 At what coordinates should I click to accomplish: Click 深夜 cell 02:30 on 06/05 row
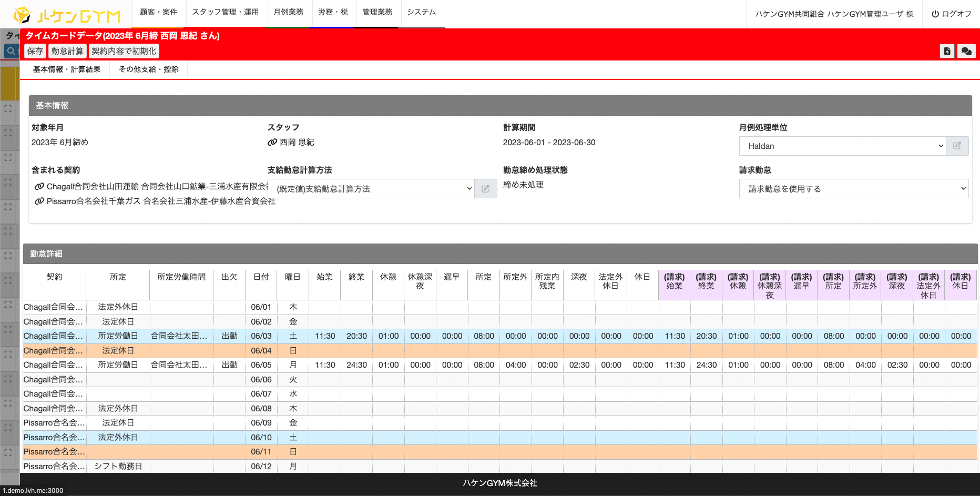tap(579, 365)
